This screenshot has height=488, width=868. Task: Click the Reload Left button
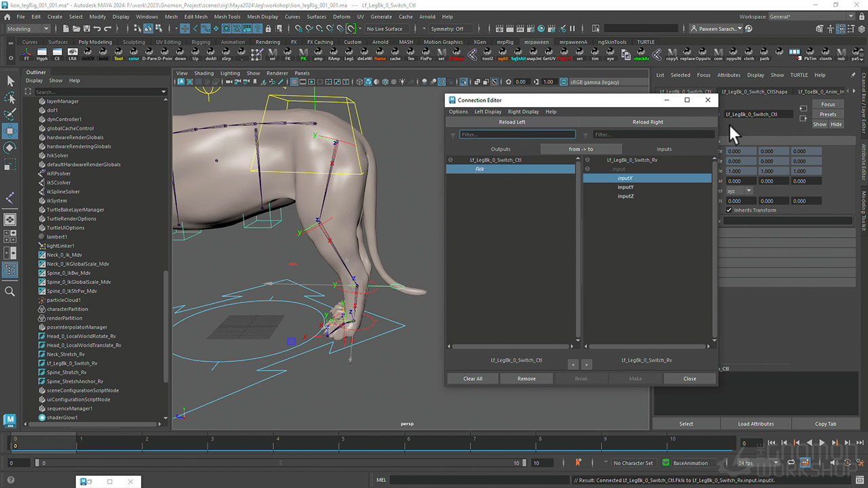pyautogui.click(x=512, y=122)
